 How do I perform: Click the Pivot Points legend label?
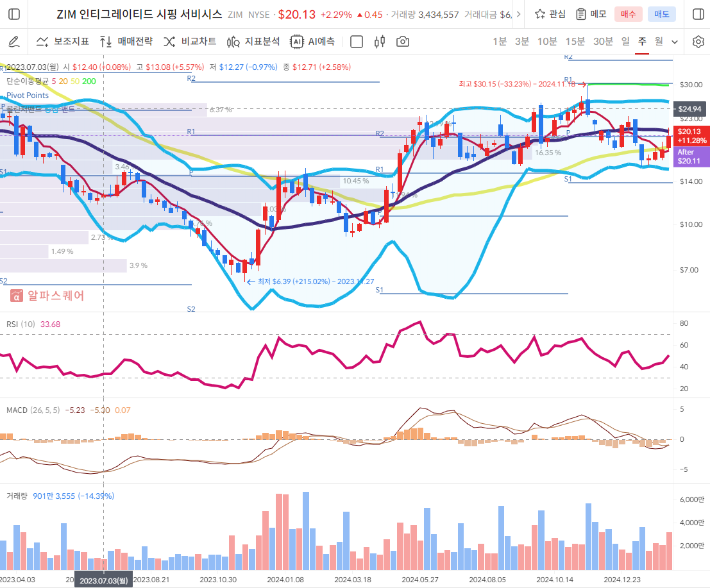tap(27, 96)
